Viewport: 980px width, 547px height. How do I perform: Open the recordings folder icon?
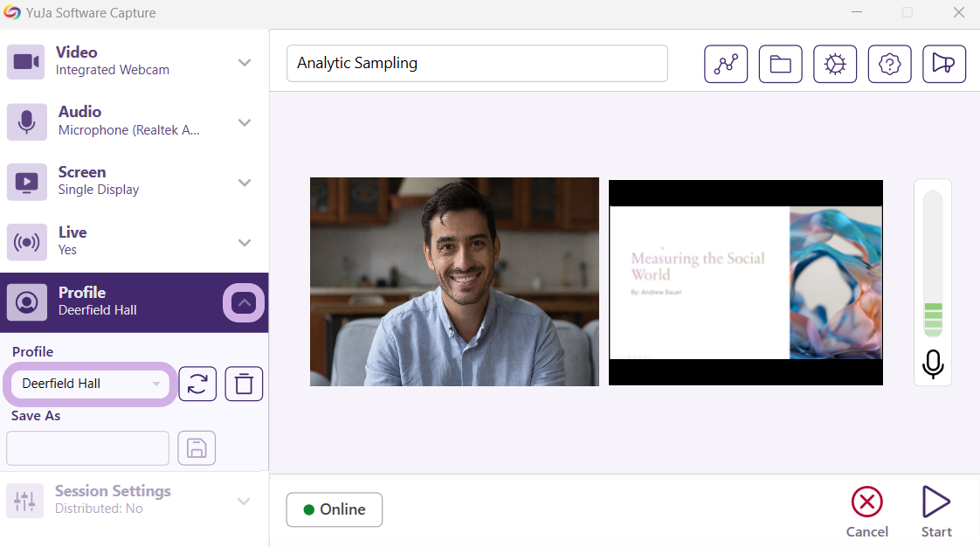pos(780,64)
